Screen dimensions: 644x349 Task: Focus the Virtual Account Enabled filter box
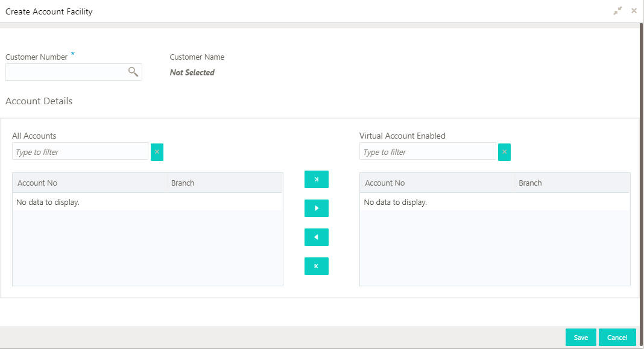coord(428,151)
